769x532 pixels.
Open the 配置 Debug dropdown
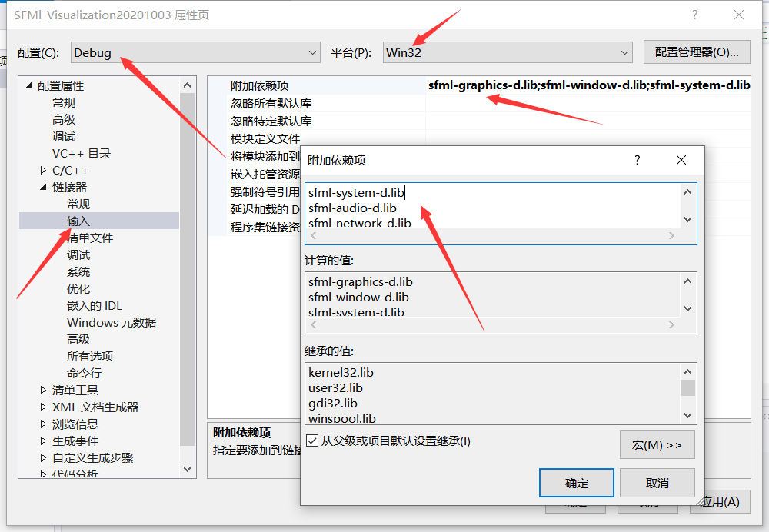click(195, 52)
